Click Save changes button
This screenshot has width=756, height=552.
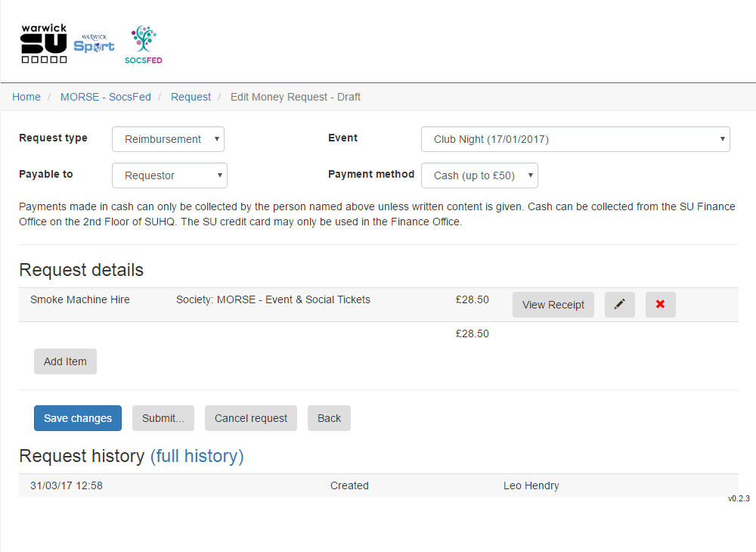(x=78, y=418)
